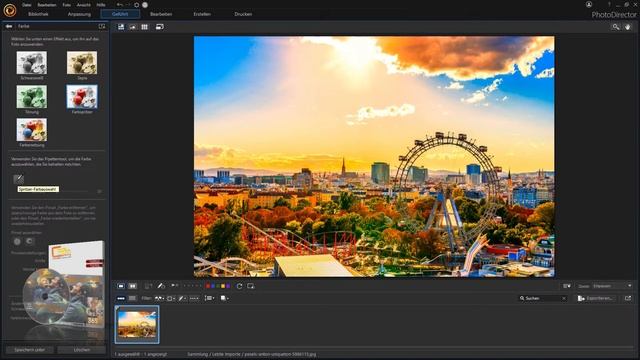
Task: Open the Hilfe menu
Action: [101, 5]
